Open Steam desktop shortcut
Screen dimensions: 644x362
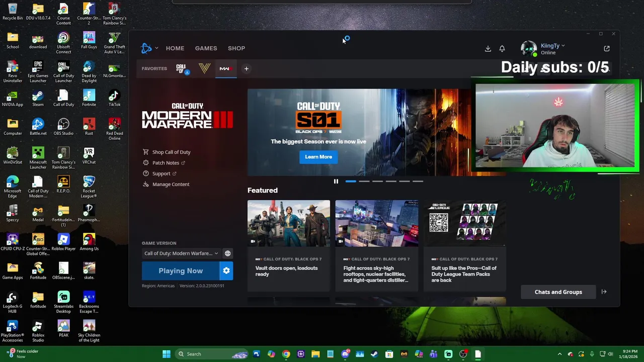point(38,98)
